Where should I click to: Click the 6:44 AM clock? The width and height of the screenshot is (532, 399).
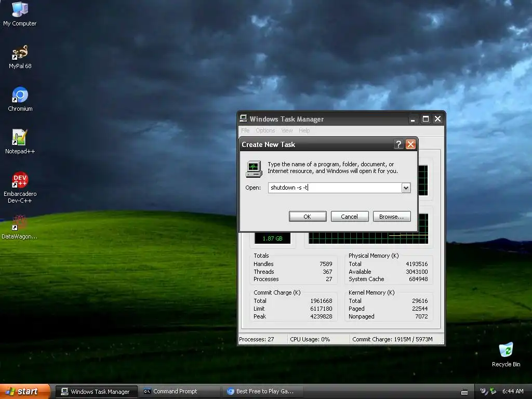513,391
